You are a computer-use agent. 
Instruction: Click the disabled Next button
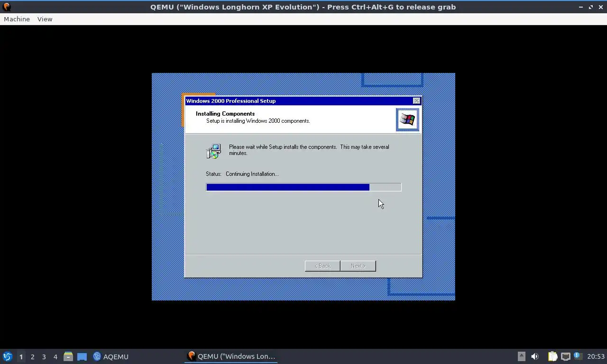pyautogui.click(x=358, y=266)
